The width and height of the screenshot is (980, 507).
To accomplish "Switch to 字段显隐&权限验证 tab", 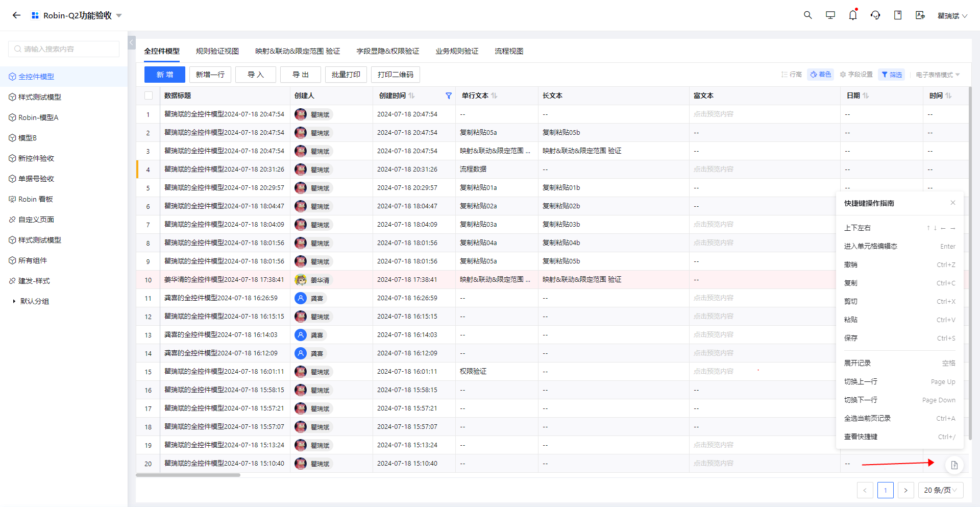I will [x=388, y=51].
